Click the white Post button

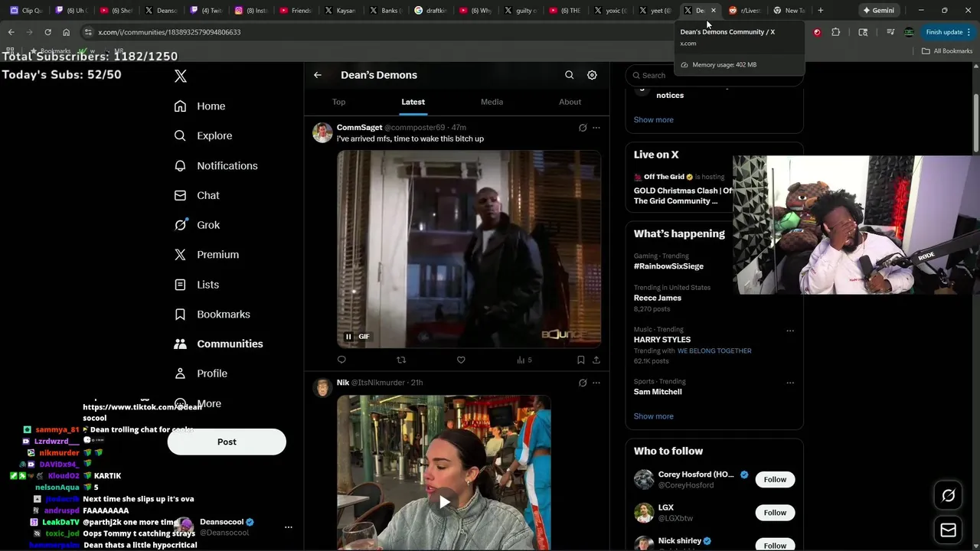(x=227, y=442)
